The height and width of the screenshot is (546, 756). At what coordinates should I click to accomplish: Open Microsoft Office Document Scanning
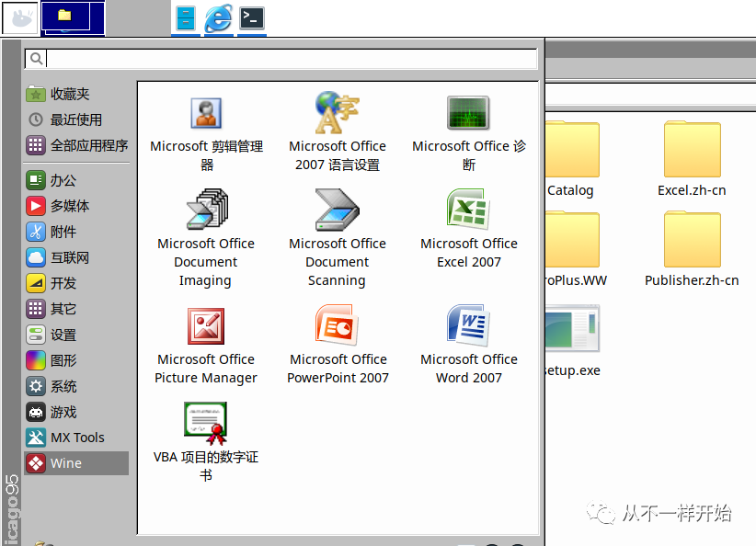338,238
